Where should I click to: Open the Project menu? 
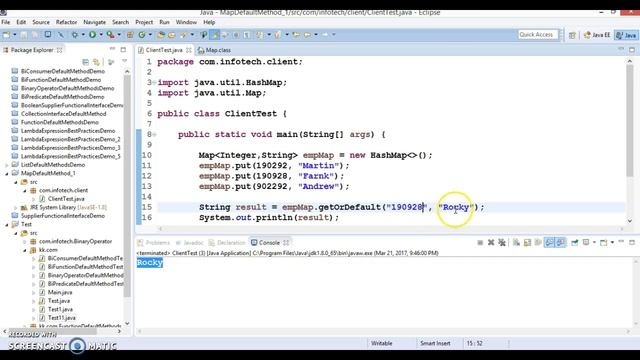coord(144,22)
